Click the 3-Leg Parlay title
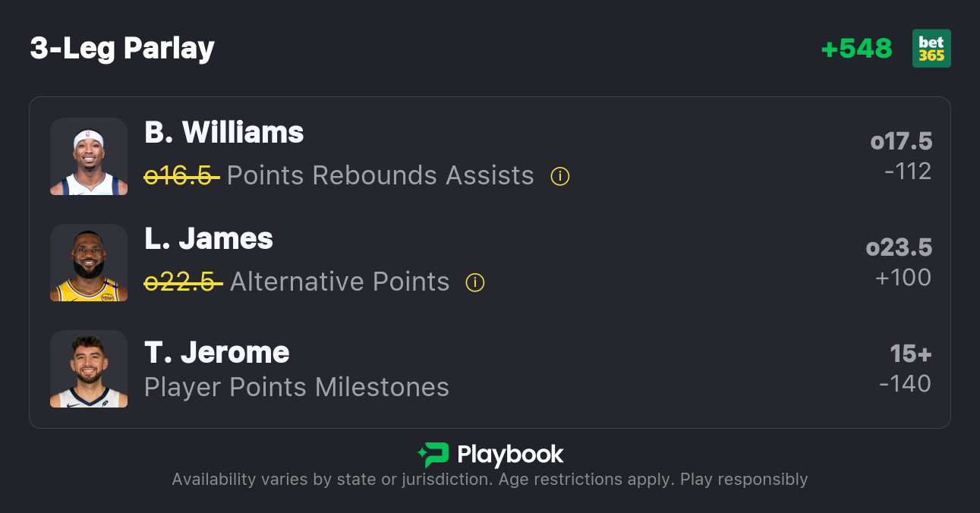 point(122,49)
